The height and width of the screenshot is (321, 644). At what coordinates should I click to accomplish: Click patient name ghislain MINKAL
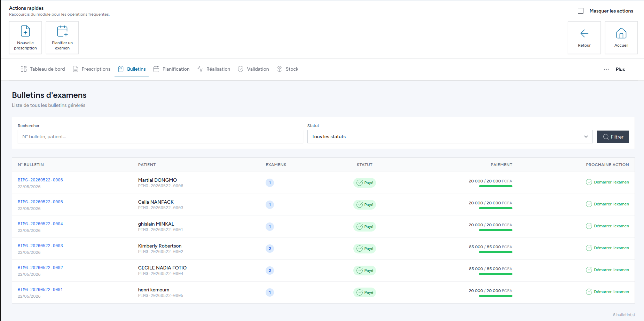[x=156, y=224]
